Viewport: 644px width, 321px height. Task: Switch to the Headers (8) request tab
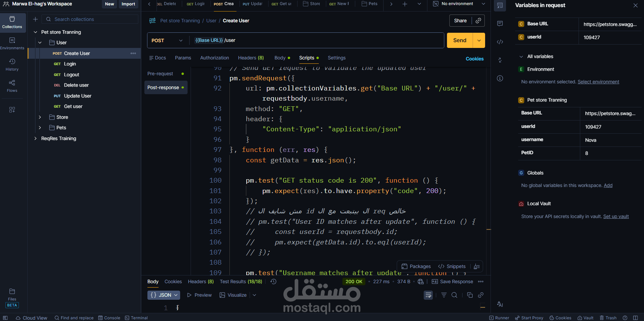tap(251, 58)
